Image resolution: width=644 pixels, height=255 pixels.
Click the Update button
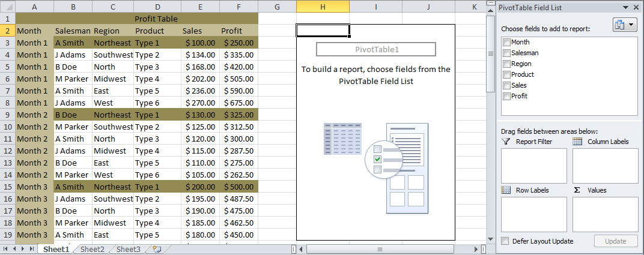pos(616,241)
